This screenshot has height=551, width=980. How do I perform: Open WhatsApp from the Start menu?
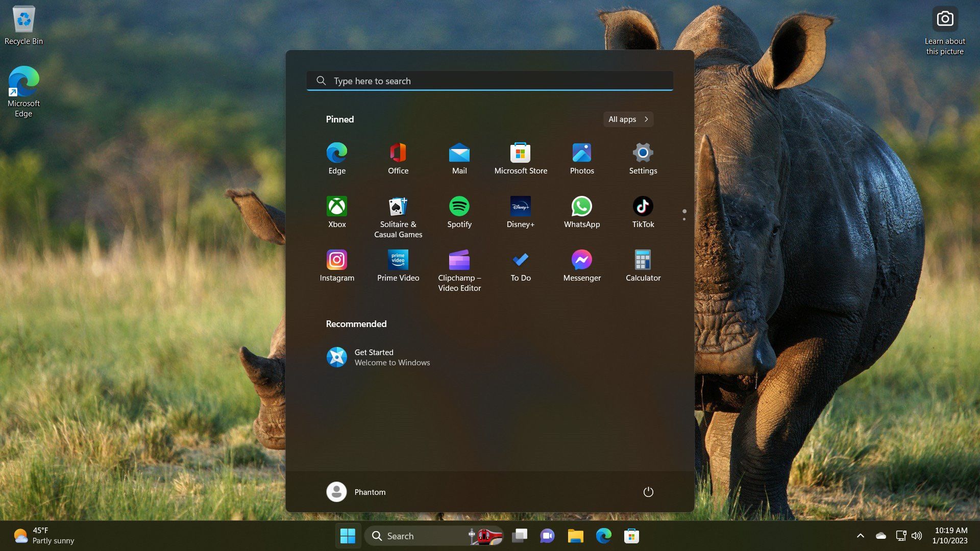pos(581,207)
